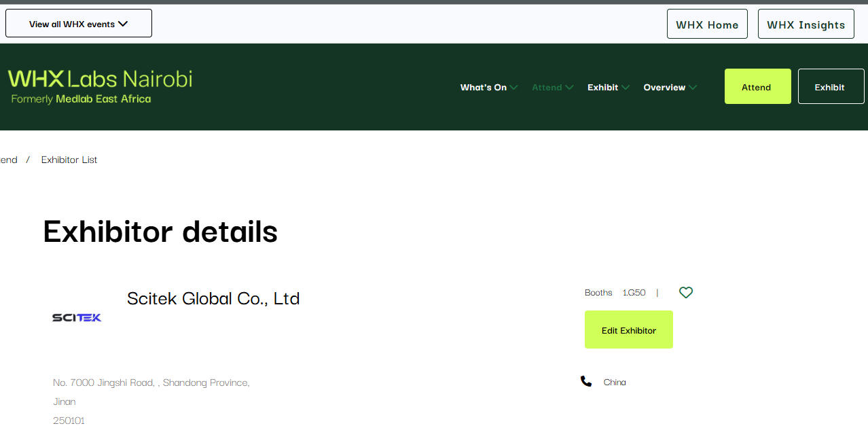The width and height of the screenshot is (868, 445).
Task: Click the China link beside phone icon
Action: pyautogui.click(x=615, y=382)
